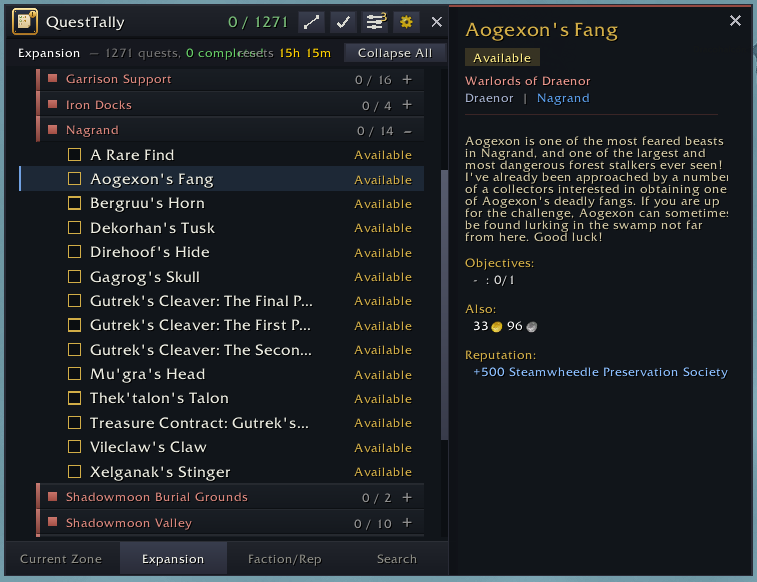Toggle checkbox for Vileclaw's Claw
The height and width of the screenshot is (582, 757).
pos(74,447)
